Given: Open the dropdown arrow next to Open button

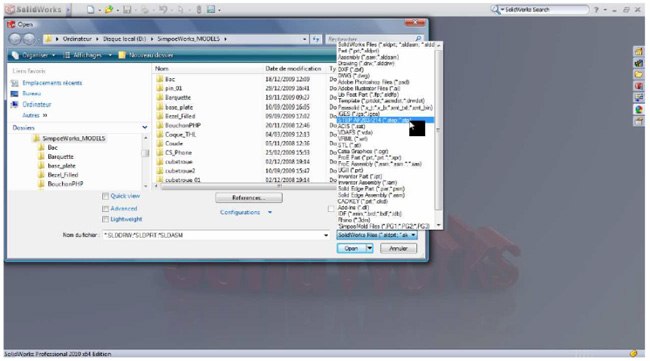Looking at the screenshot, I should 369,248.
